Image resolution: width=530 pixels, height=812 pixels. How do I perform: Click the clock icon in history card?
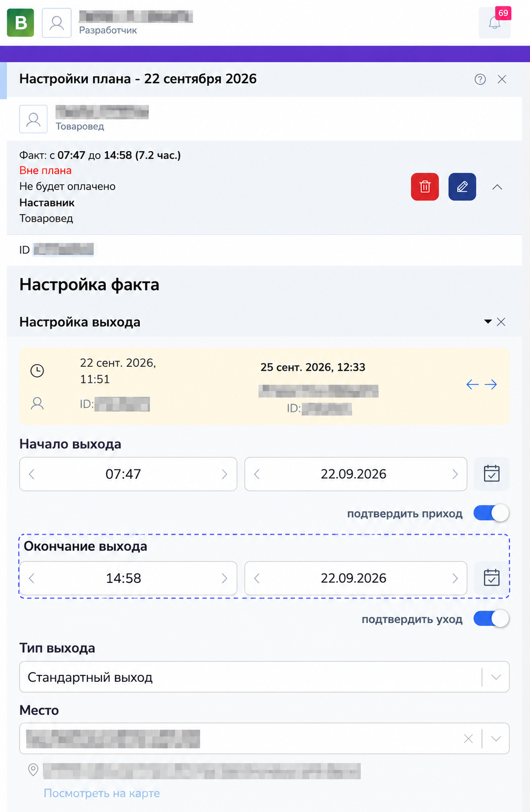pos(37,371)
